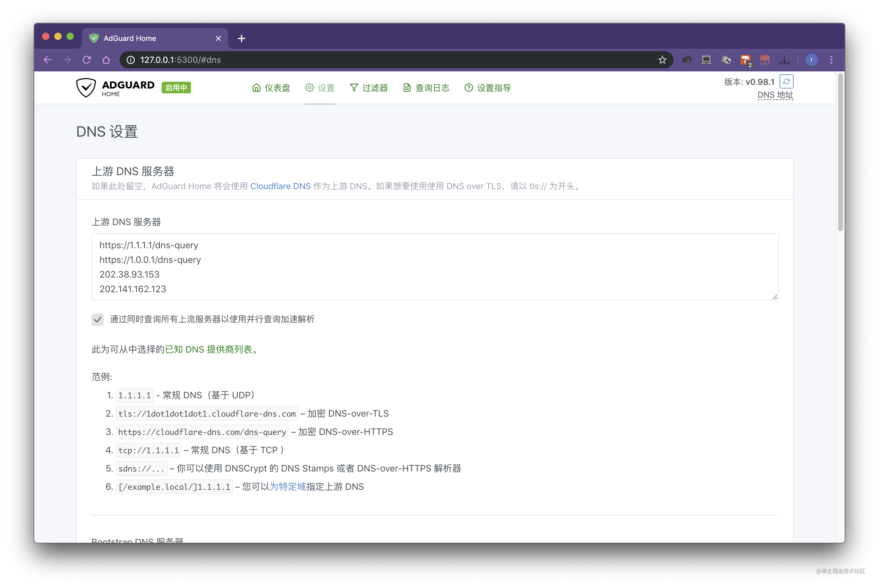
Task: Open the browser downloads icon
Action: 784,60
